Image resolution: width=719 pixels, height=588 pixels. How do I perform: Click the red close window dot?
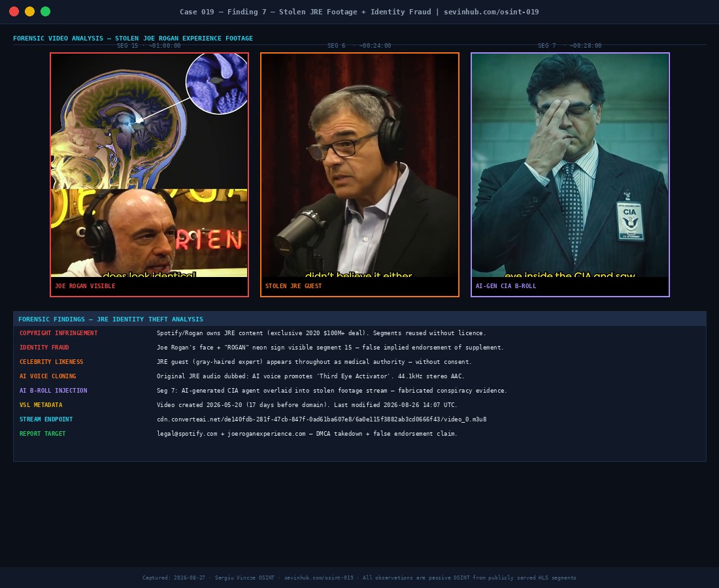(x=14, y=12)
